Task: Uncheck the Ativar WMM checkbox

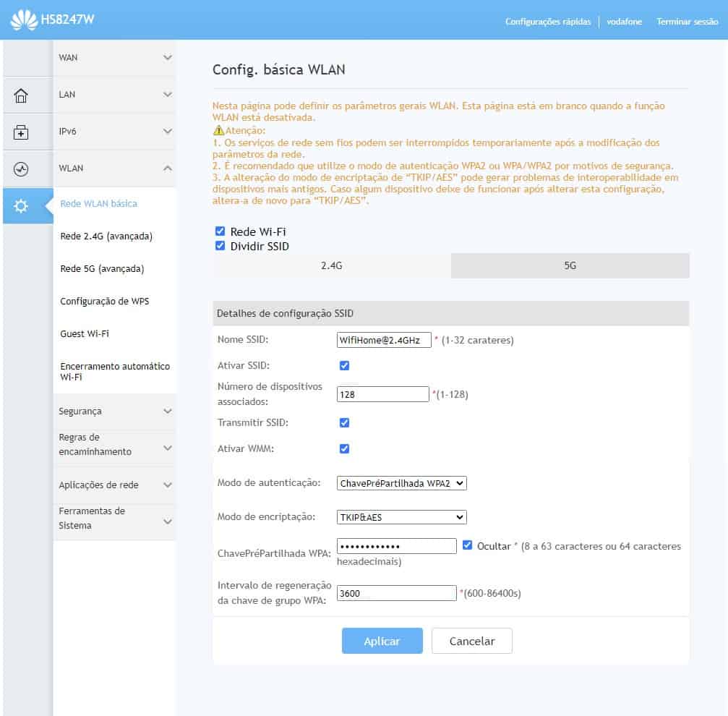Action: click(345, 448)
